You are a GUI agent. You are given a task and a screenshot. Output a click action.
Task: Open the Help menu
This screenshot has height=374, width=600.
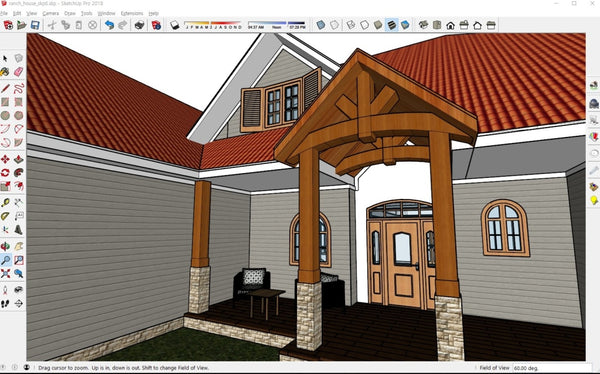(153, 13)
